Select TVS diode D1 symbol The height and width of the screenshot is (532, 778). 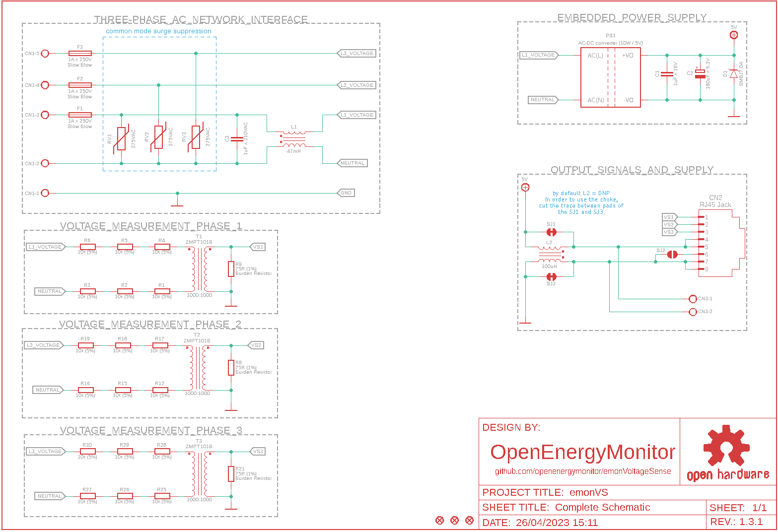click(x=734, y=73)
